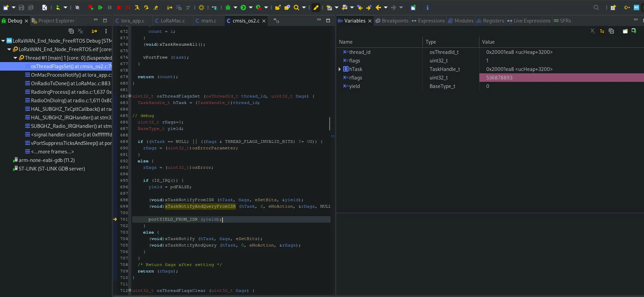This screenshot has height=297, width=644.
Task: Click the red Disconnect icon
Action: tap(128, 7)
